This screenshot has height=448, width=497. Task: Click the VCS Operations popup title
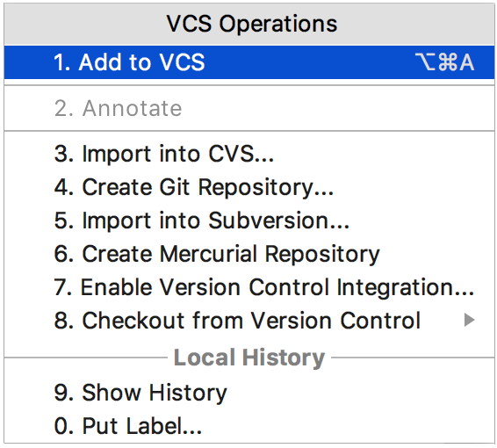252,24
